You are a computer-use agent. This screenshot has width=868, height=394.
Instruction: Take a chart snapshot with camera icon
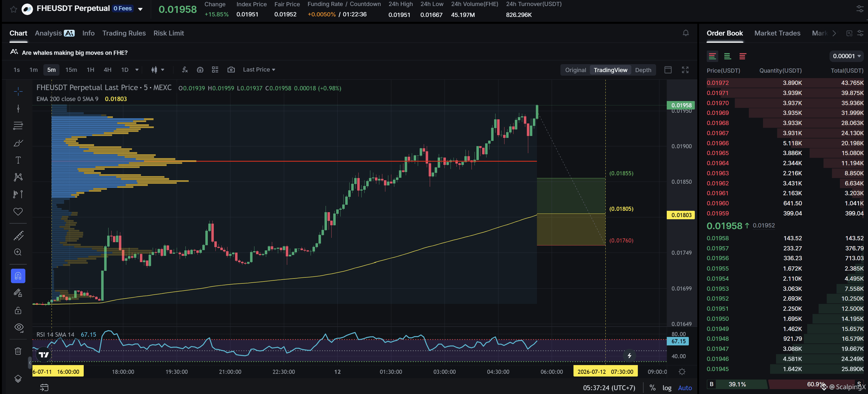click(x=231, y=70)
